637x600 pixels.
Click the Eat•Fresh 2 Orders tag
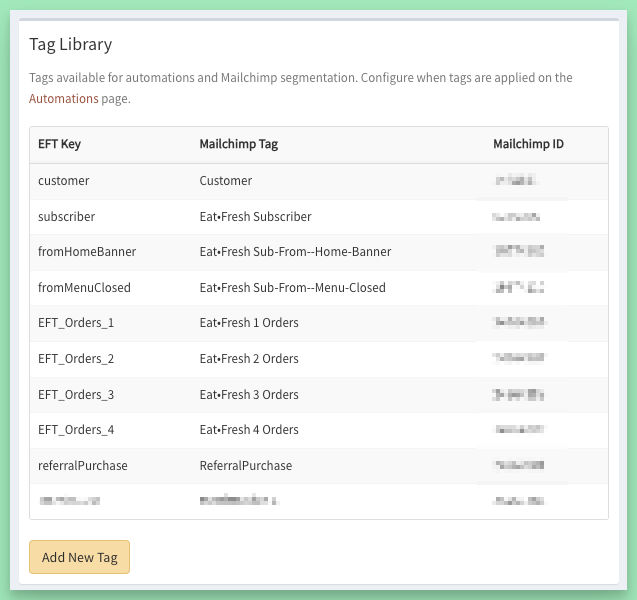[x=249, y=359]
